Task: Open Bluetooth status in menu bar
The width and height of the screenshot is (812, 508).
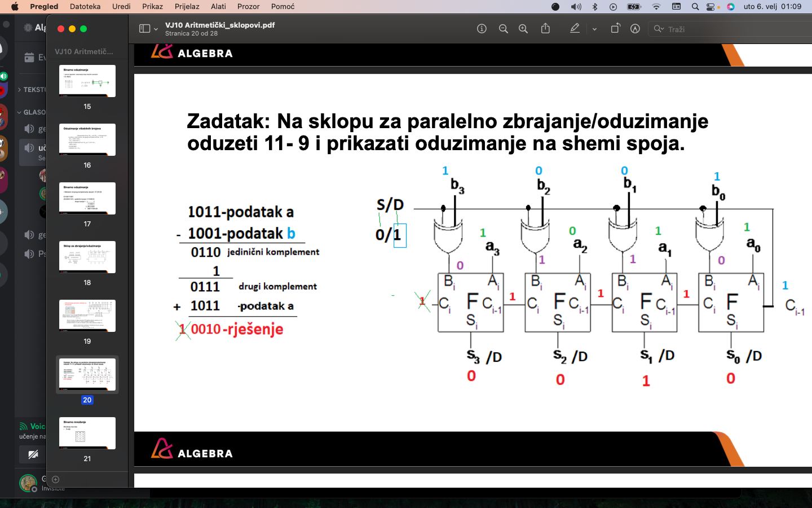Action: coord(595,7)
